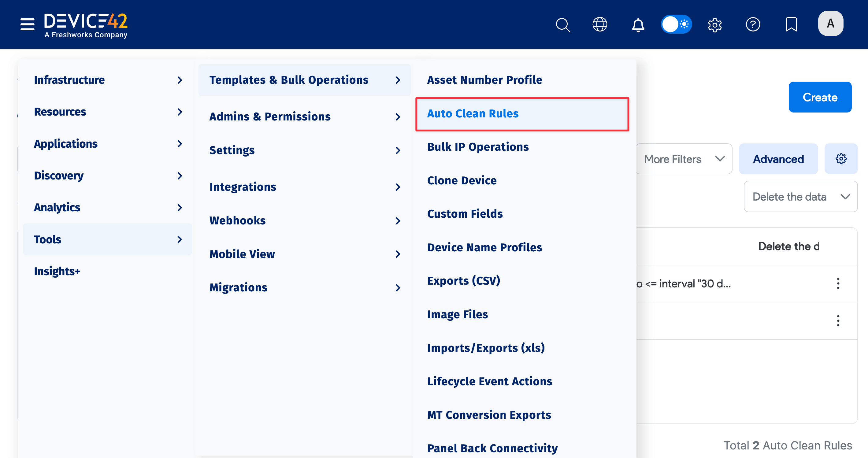Click the search magnifier icon
The height and width of the screenshot is (458, 868).
(562, 24)
